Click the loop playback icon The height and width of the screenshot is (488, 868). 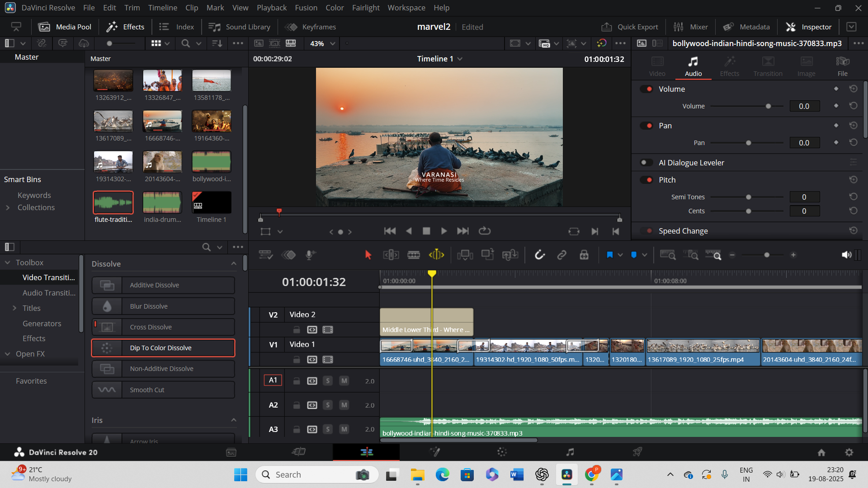[x=485, y=231]
